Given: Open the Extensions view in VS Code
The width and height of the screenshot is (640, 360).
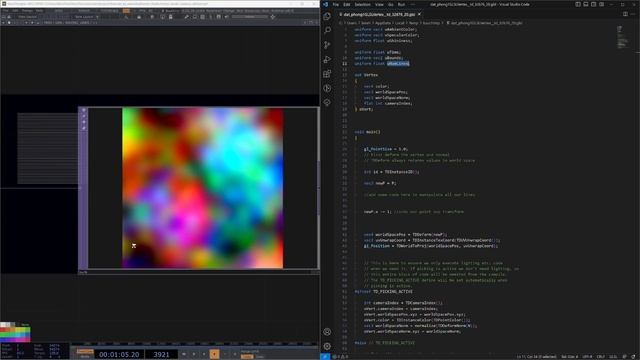Looking at the screenshot, I should click(x=327, y=74).
